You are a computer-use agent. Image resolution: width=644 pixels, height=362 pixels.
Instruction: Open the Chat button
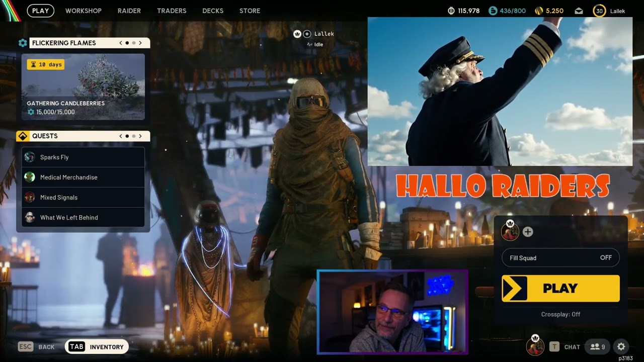coord(565,346)
